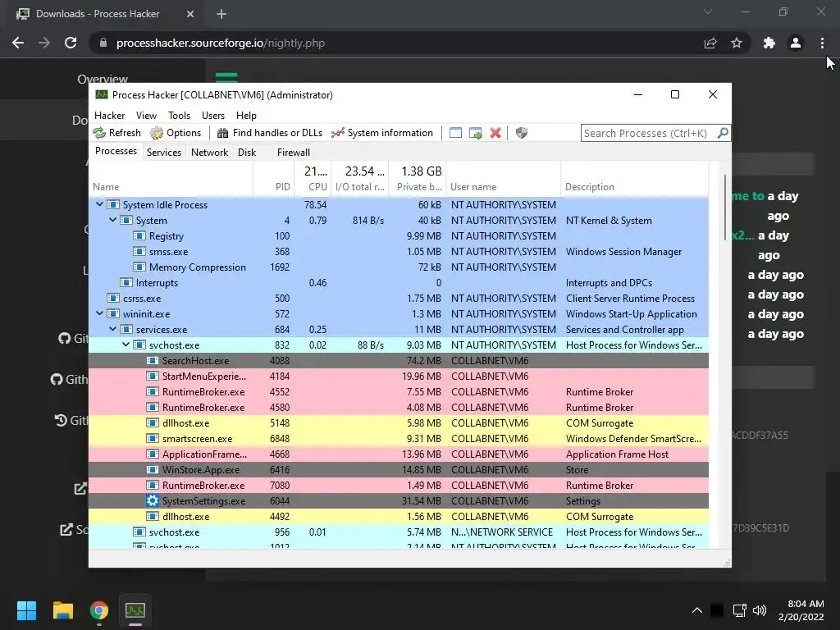Sort by the CPU column header
The width and height of the screenshot is (840, 630).
tap(313, 180)
